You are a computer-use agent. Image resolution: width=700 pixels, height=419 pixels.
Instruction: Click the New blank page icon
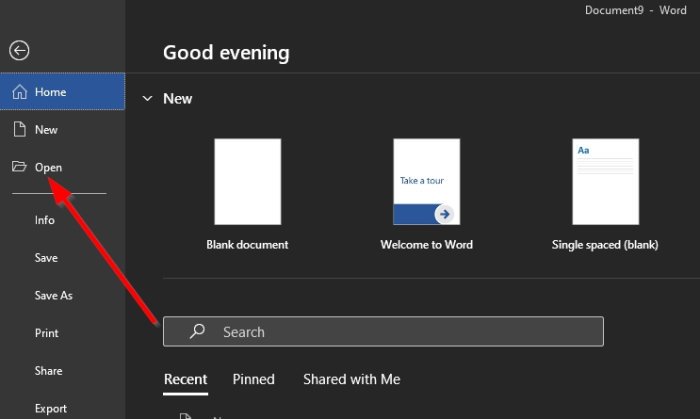tap(19, 130)
